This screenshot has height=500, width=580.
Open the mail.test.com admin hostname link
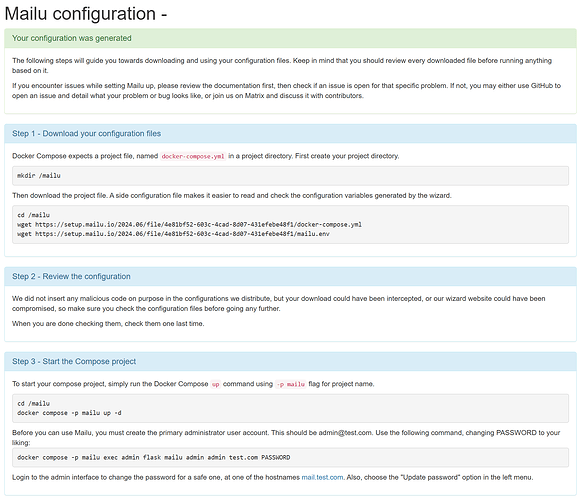click(x=322, y=477)
